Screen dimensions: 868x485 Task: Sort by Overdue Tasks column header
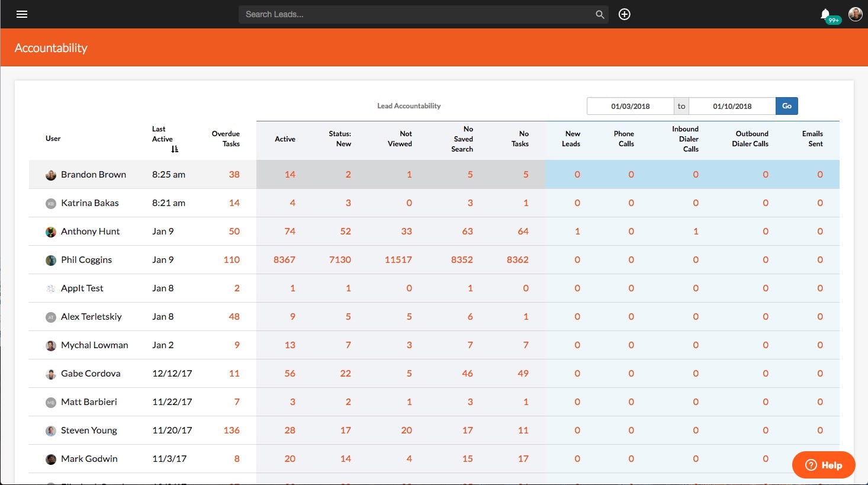[226, 139]
